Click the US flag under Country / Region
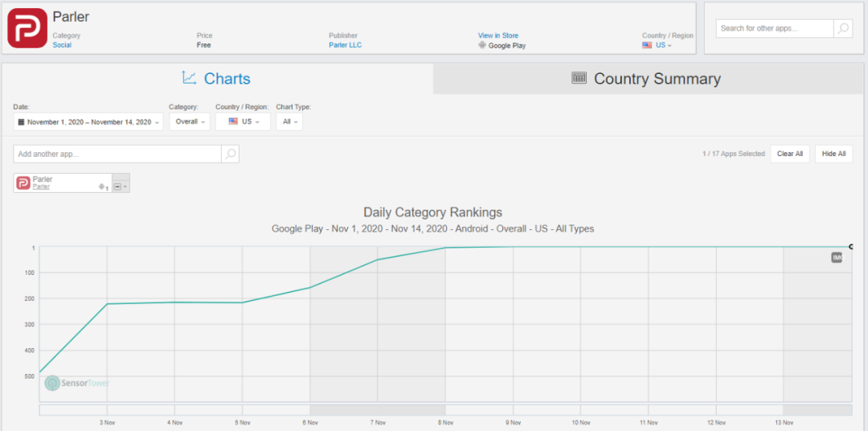 click(x=646, y=45)
